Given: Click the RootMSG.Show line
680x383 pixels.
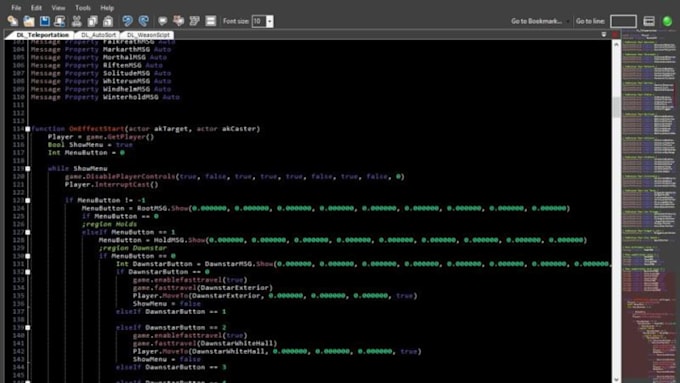Looking at the screenshot, I should pos(326,208).
